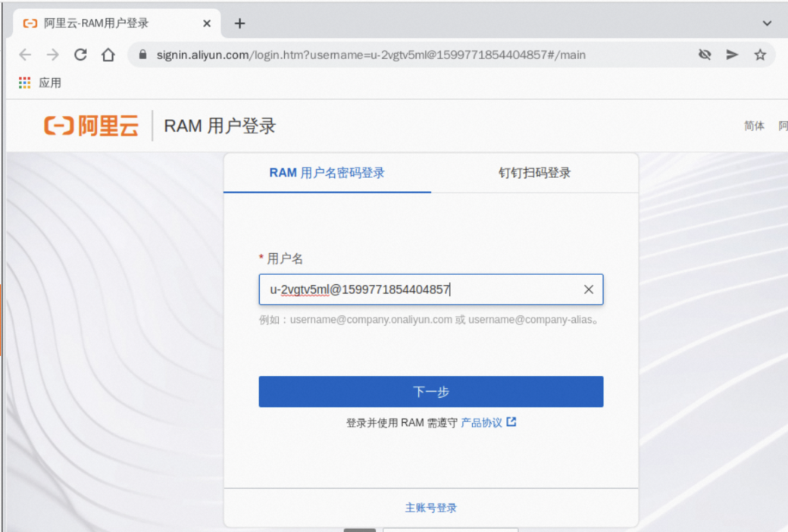Click the Aliyun logo in the header
The image size is (788, 532).
tap(91, 125)
